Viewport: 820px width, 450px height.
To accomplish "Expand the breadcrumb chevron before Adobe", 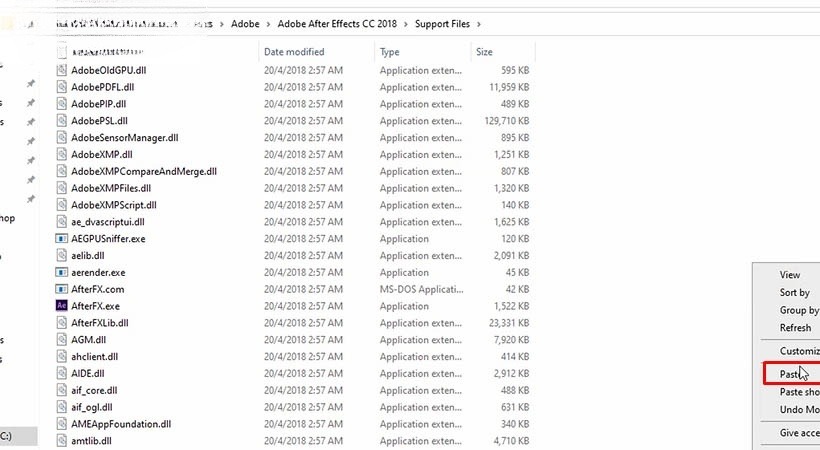I will point(222,24).
